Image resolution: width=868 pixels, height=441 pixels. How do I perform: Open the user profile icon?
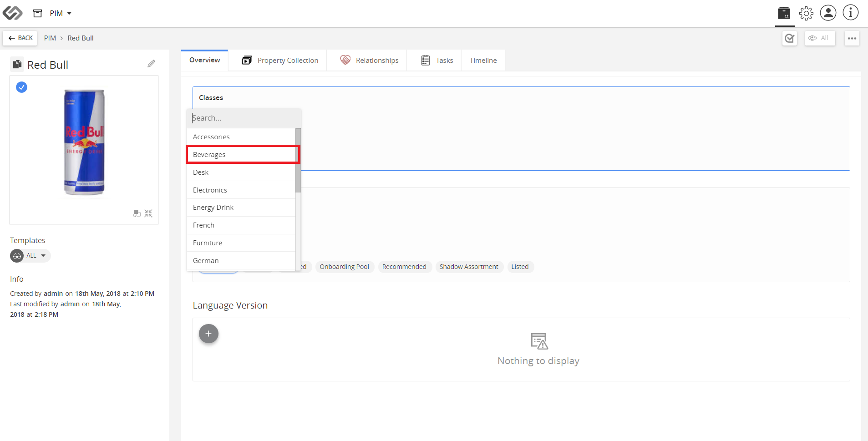tap(828, 13)
